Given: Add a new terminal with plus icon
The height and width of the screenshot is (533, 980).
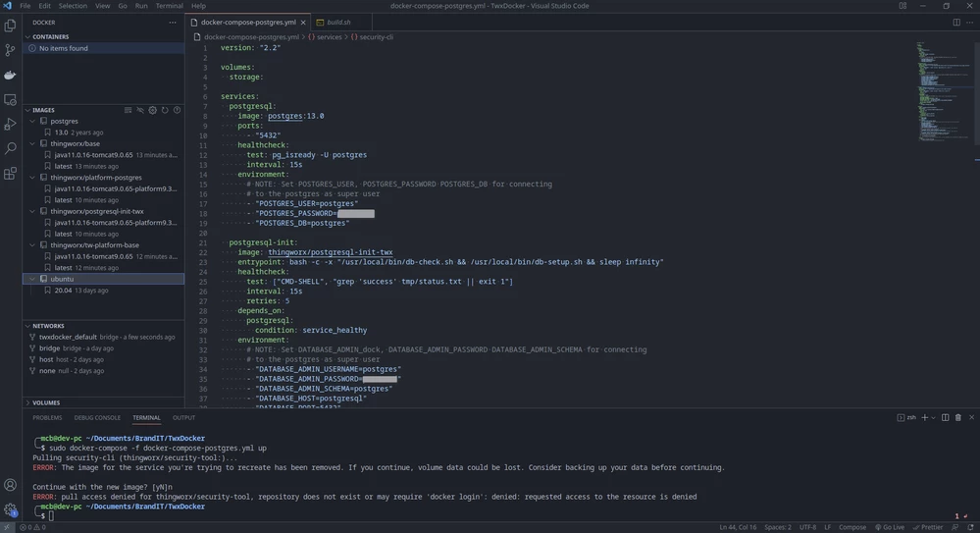Looking at the screenshot, I should (x=924, y=417).
